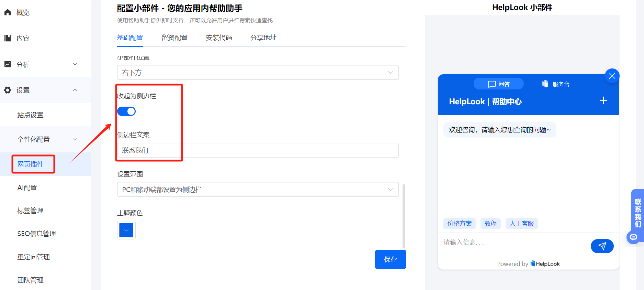This screenshot has width=644, height=290.
Task: Click the HelpLook logo in Powered by footer
Action: (545, 264)
